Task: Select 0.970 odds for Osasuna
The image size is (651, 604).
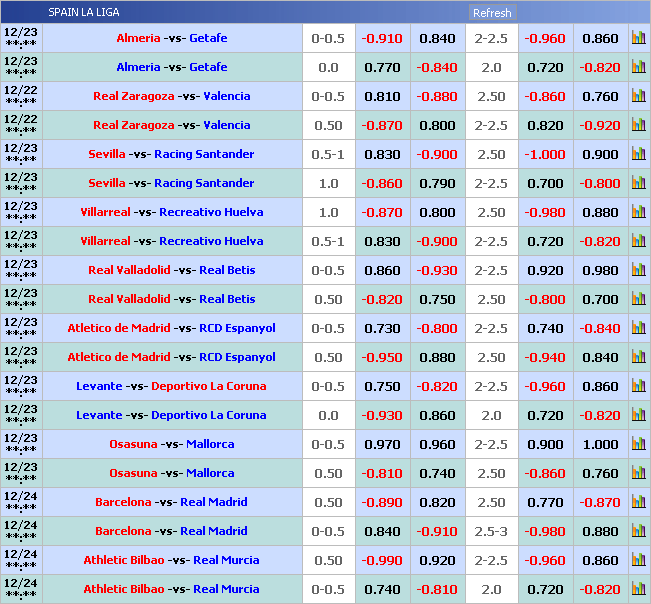Action: click(382, 444)
